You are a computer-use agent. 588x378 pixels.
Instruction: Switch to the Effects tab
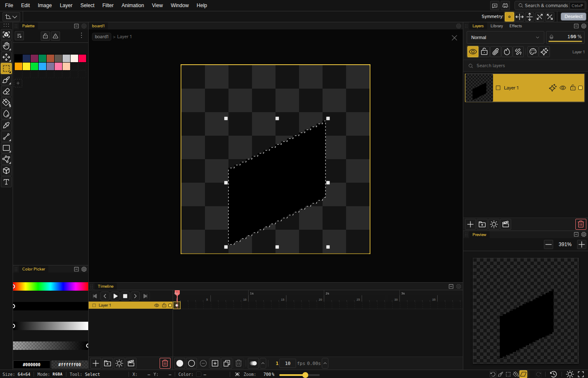[515, 26]
